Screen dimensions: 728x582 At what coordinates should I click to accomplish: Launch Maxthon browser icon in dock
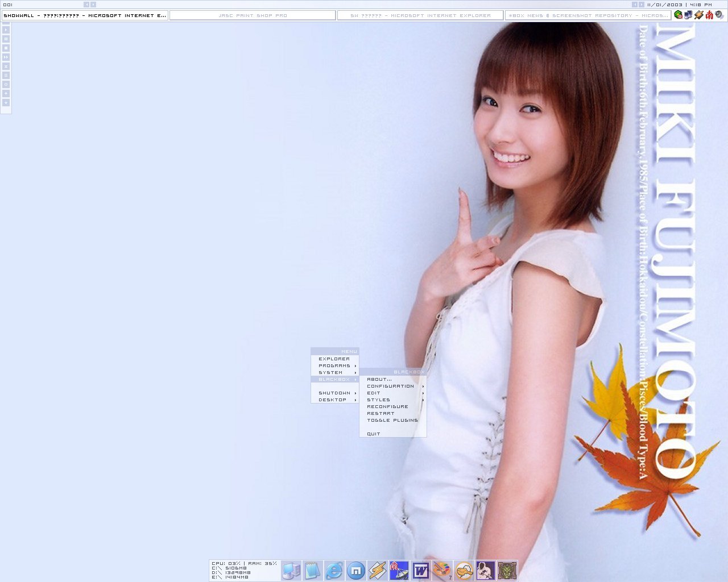356,570
